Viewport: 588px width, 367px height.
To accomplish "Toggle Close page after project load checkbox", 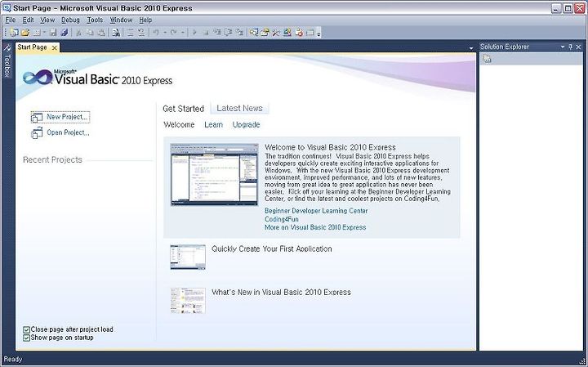I will pyautogui.click(x=26, y=329).
